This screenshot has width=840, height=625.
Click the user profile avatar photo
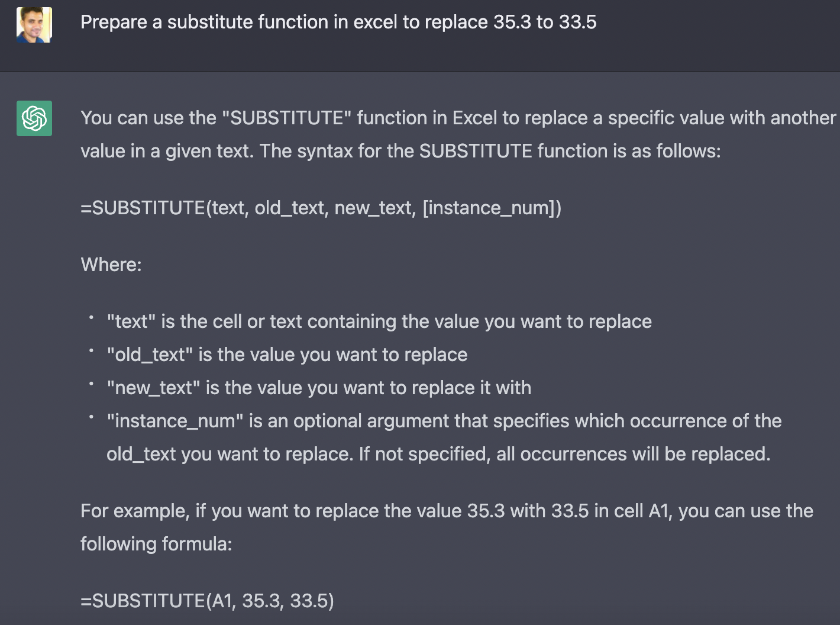click(34, 25)
